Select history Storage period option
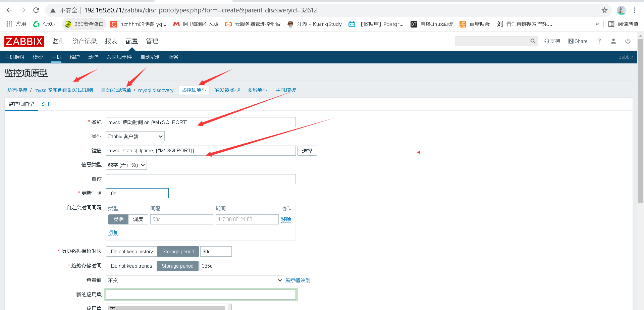Image resolution: width=644 pixels, height=310 pixels. pos(178,252)
